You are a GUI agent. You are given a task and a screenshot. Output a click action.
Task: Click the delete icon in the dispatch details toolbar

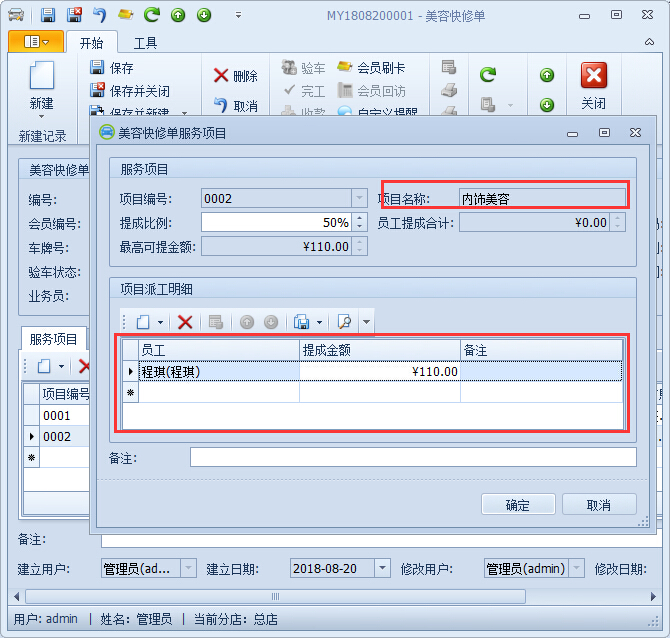pyautogui.click(x=185, y=322)
